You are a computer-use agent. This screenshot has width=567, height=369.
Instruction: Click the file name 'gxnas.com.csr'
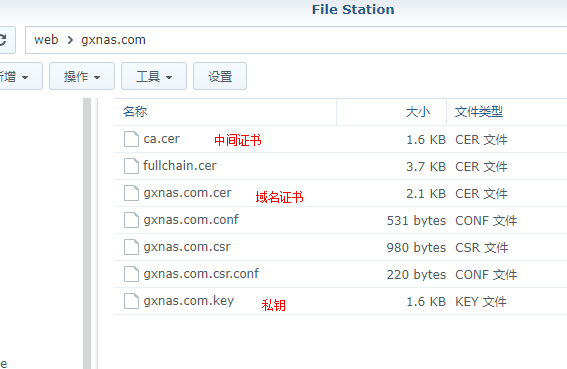pyautogui.click(x=187, y=247)
